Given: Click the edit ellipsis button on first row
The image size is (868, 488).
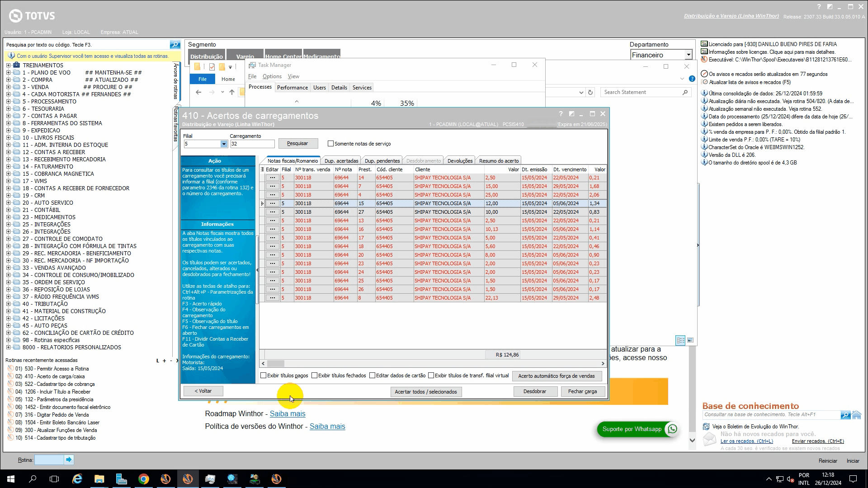Looking at the screenshot, I should pos(272,178).
